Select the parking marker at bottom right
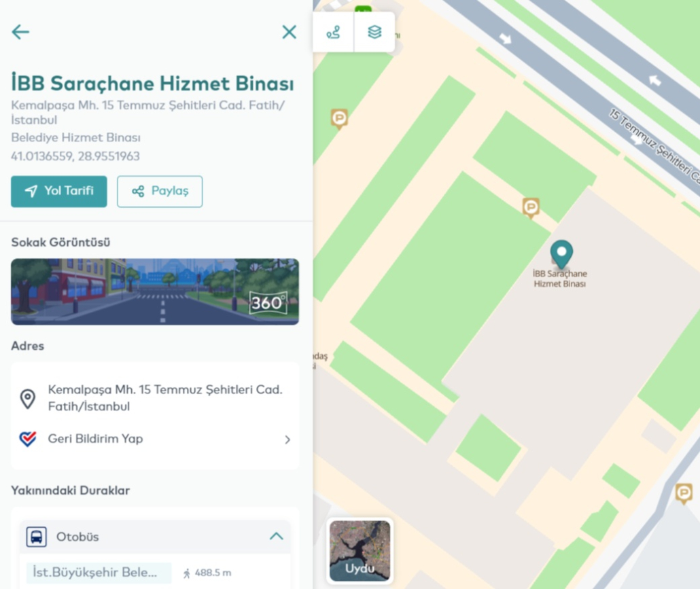The width and height of the screenshot is (700, 589). [x=684, y=494]
